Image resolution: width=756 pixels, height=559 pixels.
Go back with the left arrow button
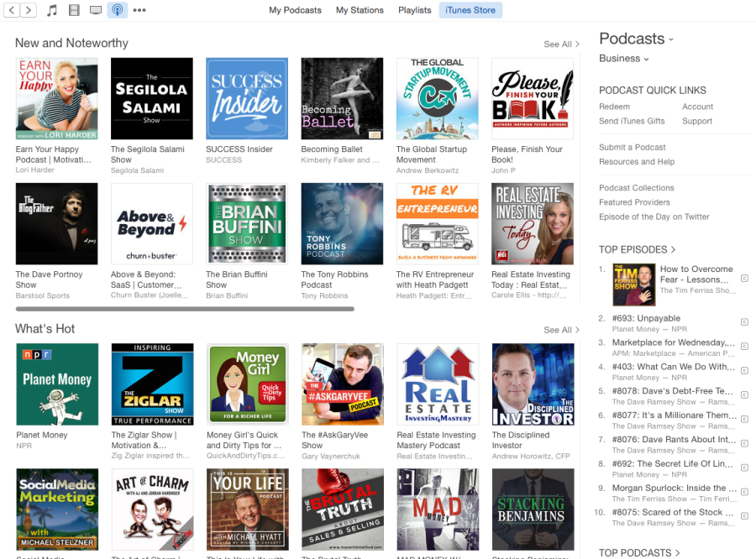pyautogui.click(x=12, y=9)
